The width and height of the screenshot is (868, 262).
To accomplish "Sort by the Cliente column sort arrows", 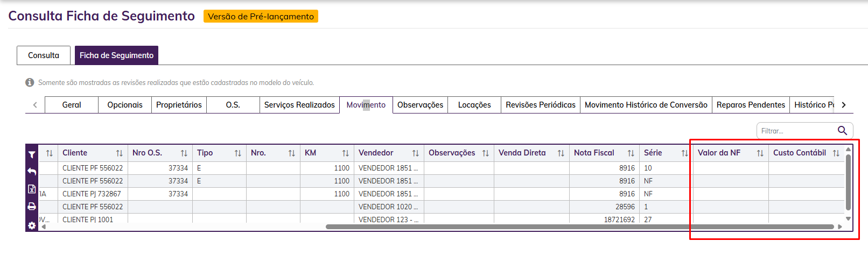I will click(119, 153).
